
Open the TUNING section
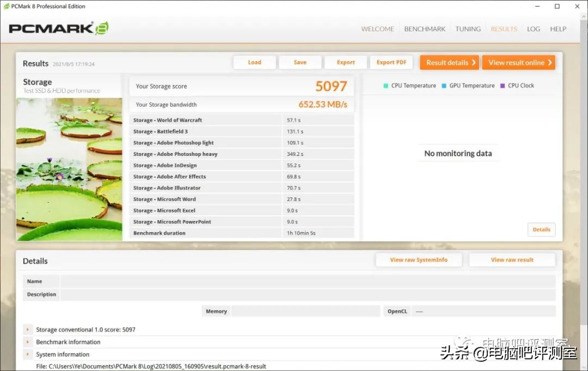tap(468, 29)
